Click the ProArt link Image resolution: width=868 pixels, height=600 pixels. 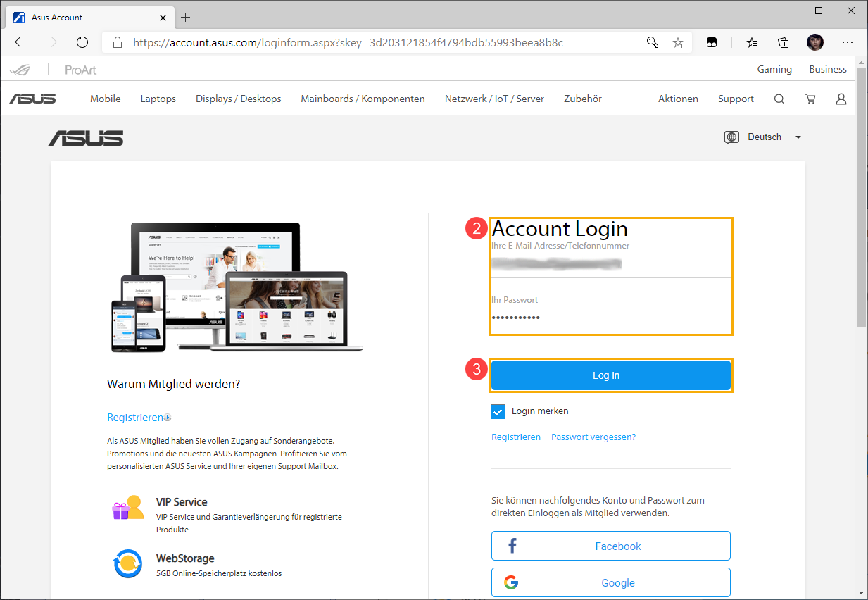pos(81,69)
